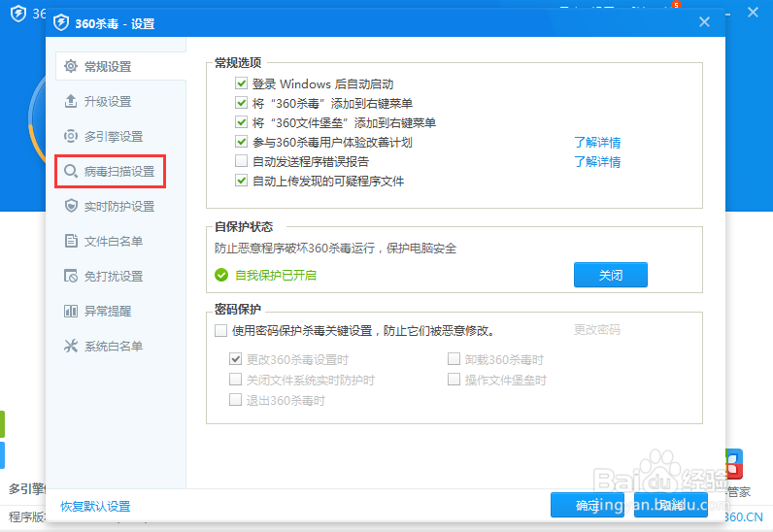Click the green self-protection status check icon
773x532 pixels.
tap(221, 275)
